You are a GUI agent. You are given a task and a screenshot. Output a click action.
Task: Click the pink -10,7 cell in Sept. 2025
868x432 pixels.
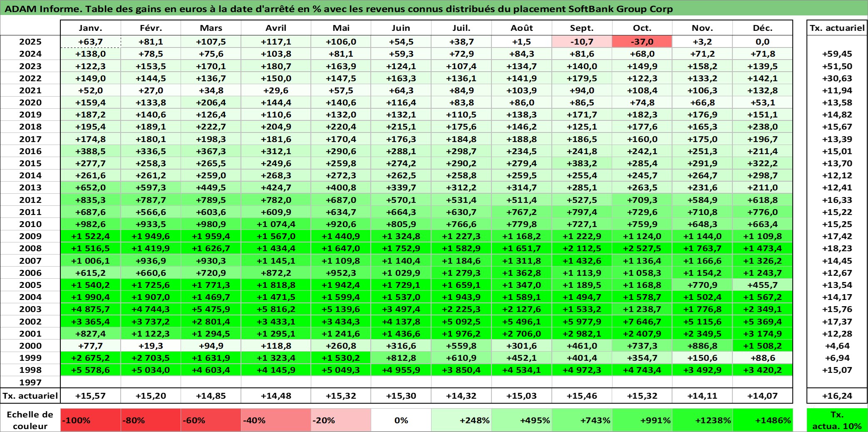tap(582, 42)
